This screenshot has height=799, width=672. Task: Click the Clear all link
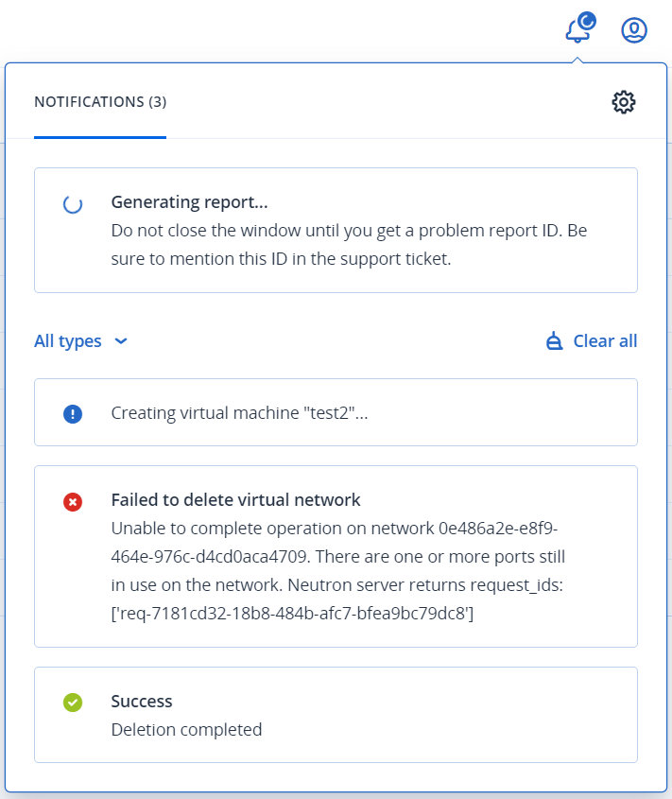pos(605,341)
